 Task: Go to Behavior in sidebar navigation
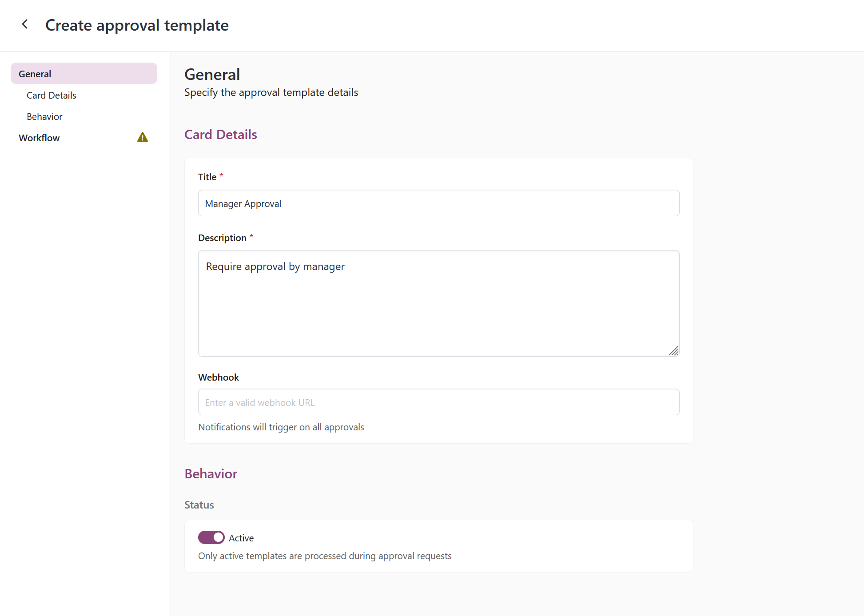(x=44, y=117)
